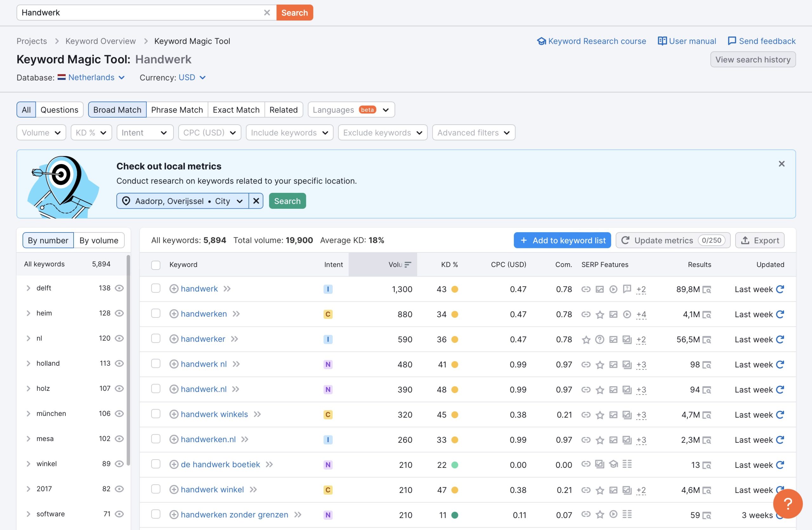Open the Intent filter dropdown
This screenshot has height=530, width=812.
pyautogui.click(x=145, y=133)
